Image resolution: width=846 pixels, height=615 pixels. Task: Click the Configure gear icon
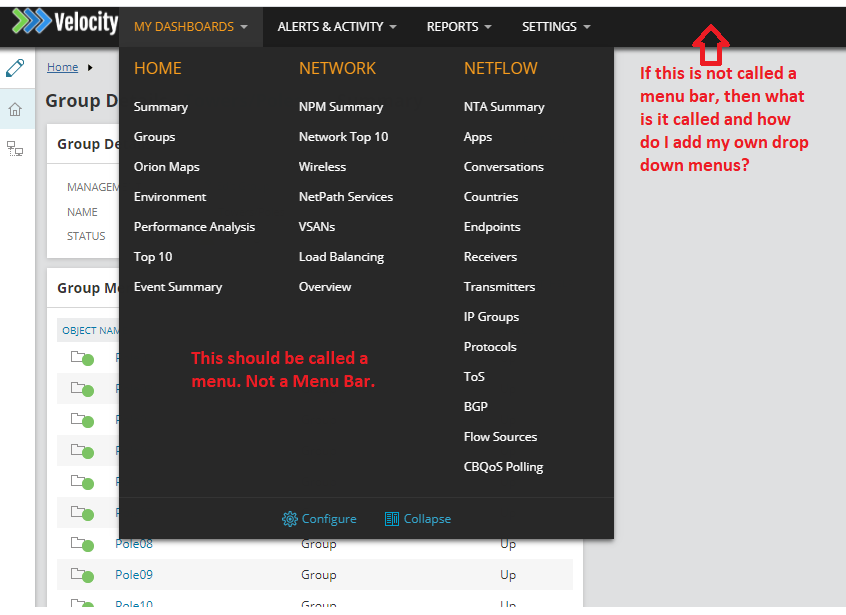point(290,519)
